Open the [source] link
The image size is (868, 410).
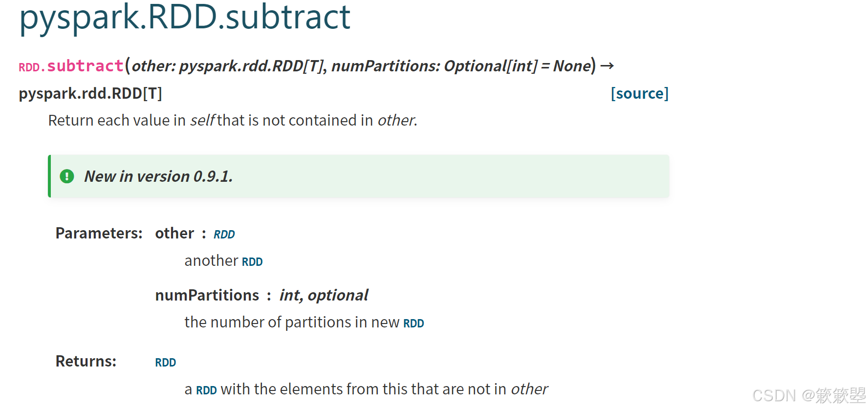pyautogui.click(x=639, y=93)
